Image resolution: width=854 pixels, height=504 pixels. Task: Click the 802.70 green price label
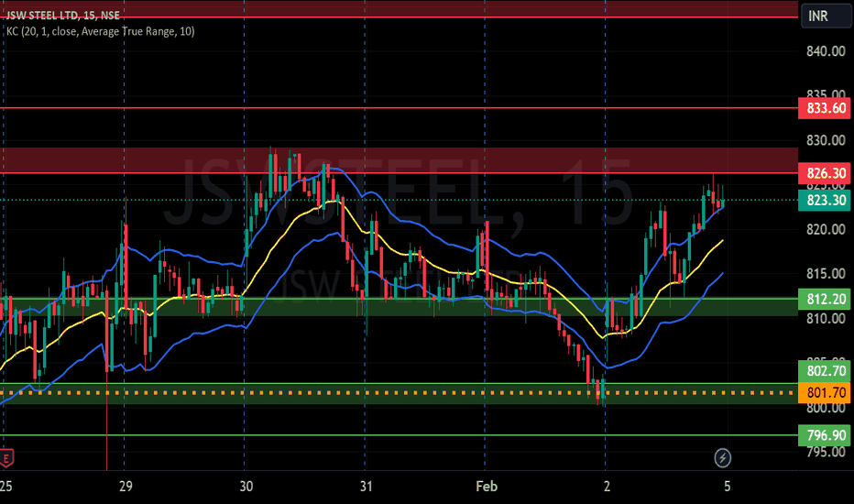pyautogui.click(x=825, y=371)
